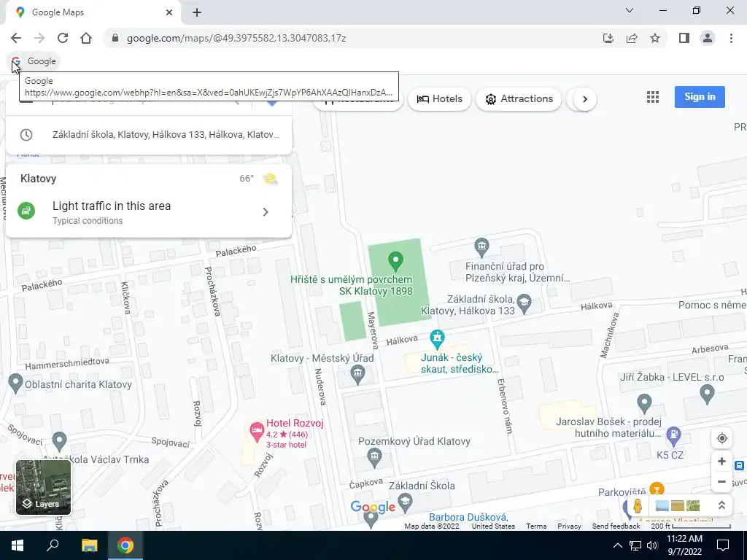Screen dimensions: 747x560
Task: Click the Základní škola Hálkova 133 school marker
Action: (x=524, y=304)
